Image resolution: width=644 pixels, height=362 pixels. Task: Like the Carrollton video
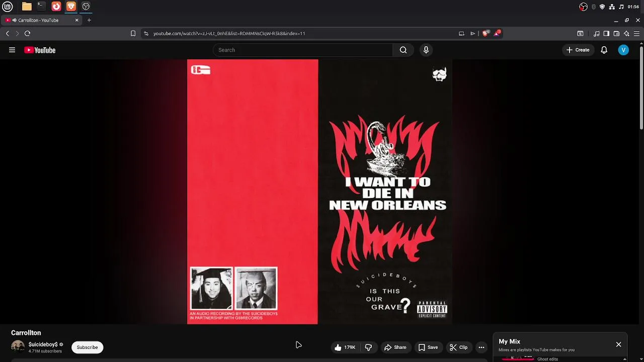(x=345, y=347)
